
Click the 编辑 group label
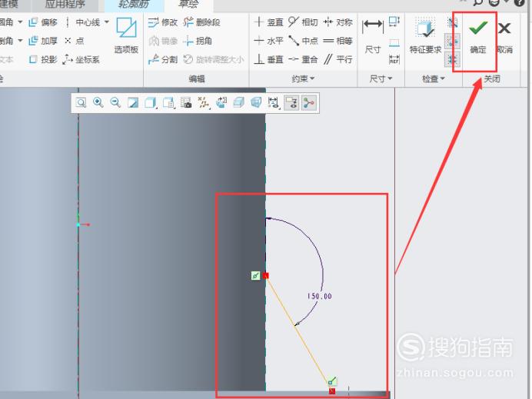tap(197, 78)
